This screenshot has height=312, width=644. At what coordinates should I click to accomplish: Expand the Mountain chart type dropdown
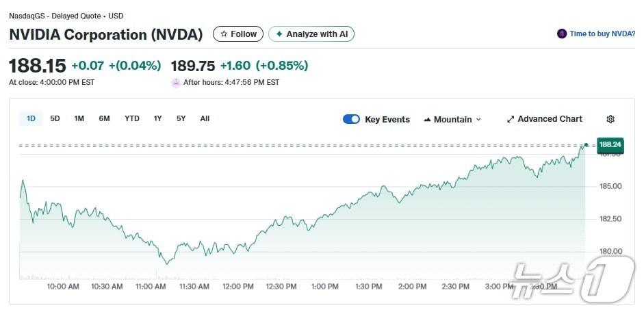pyautogui.click(x=478, y=120)
